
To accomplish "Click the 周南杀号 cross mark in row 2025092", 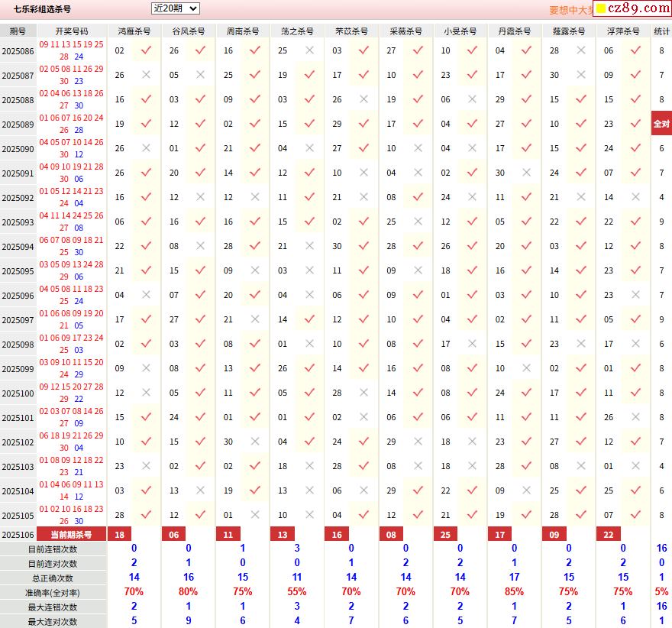I will [x=255, y=197].
